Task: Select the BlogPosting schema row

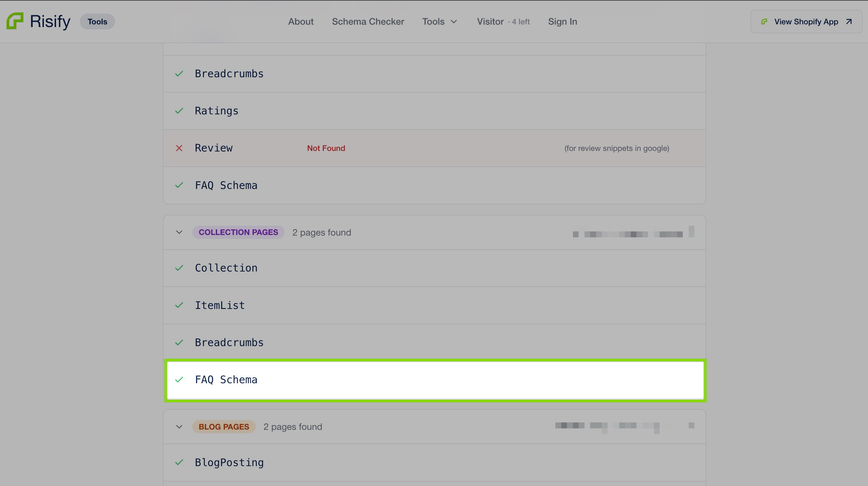Action: pos(434,463)
